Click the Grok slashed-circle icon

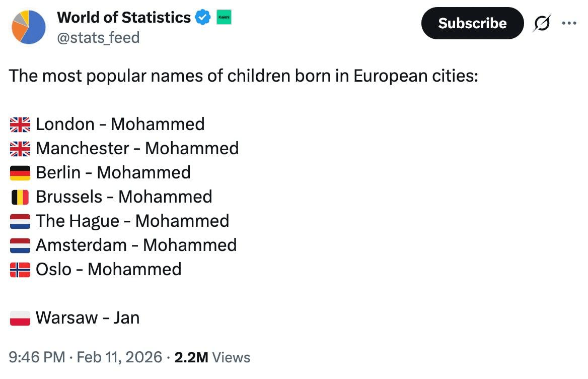click(542, 24)
